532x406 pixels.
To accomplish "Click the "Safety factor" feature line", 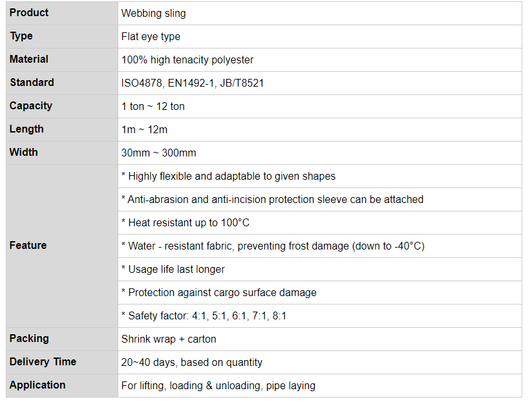I will pyautogui.click(x=204, y=316).
